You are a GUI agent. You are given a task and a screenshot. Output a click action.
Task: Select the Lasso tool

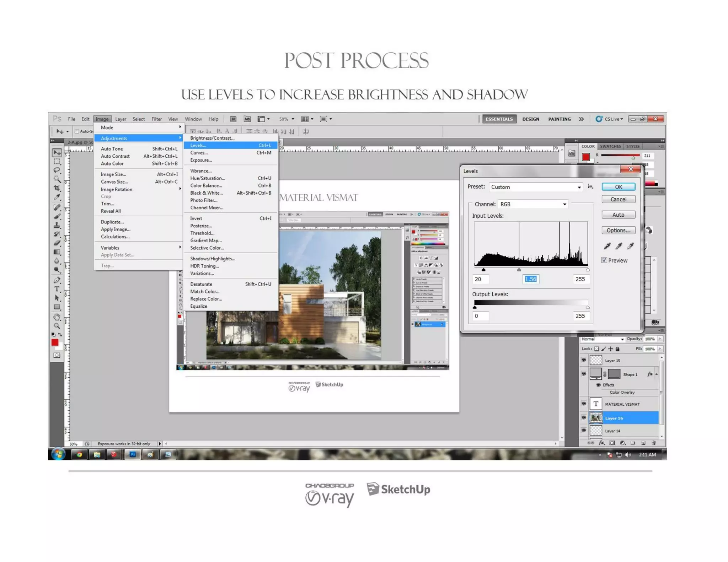coord(57,170)
